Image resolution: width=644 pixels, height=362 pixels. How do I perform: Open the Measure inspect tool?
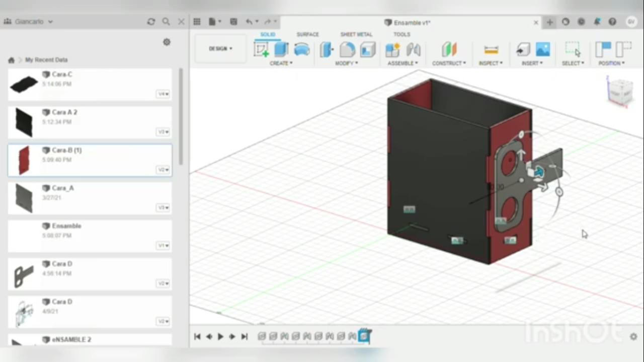click(491, 49)
